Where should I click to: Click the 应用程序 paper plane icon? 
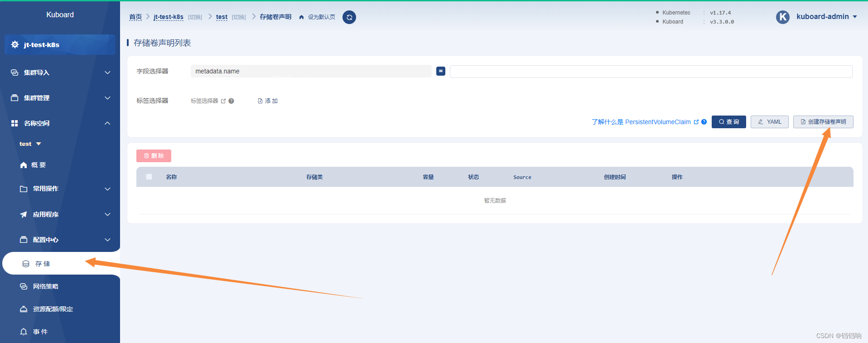pyautogui.click(x=24, y=214)
